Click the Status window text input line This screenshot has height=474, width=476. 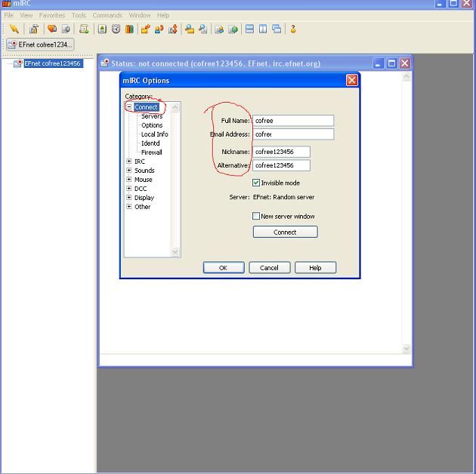tap(255, 360)
